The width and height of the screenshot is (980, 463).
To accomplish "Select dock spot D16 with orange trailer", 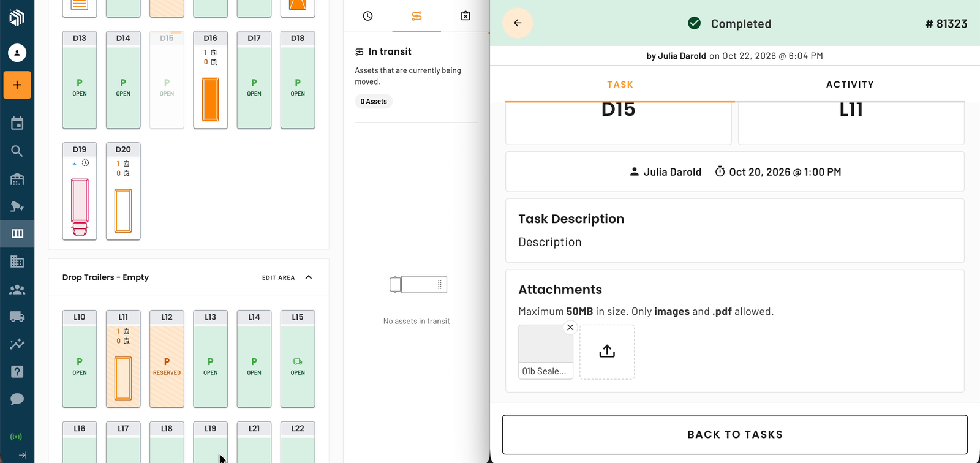I will pos(211,80).
